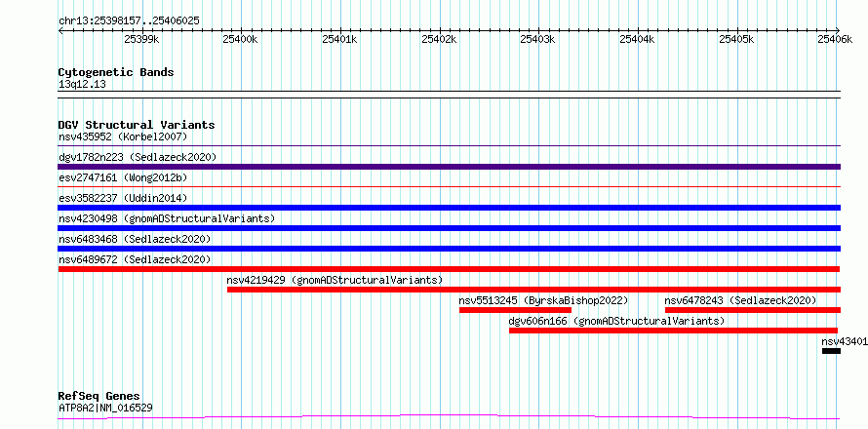Click the red bar under nsv6489672
The height and width of the screenshot is (429, 868).
tap(449, 269)
